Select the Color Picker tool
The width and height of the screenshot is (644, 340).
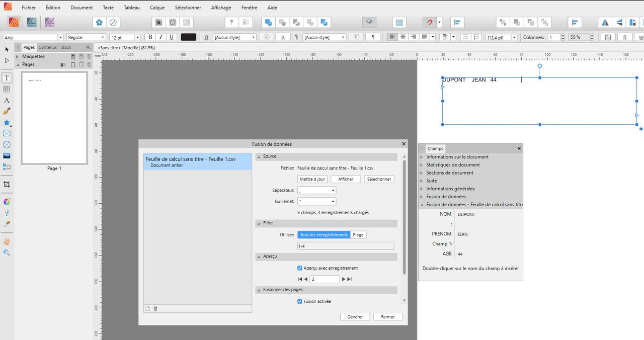pyautogui.click(x=7, y=224)
